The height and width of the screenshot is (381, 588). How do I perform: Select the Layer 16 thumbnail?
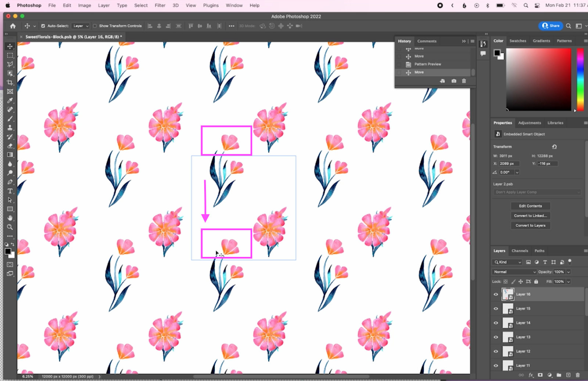click(508, 294)
